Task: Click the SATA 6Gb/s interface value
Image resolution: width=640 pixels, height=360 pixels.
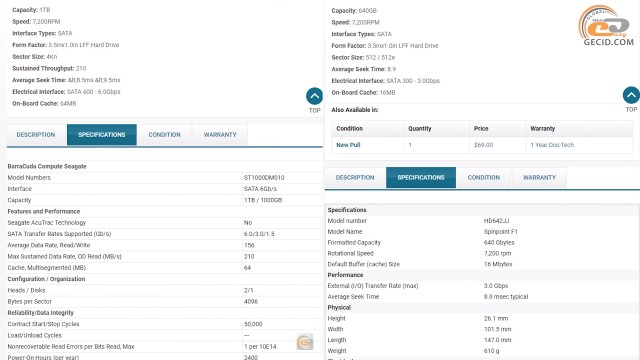Action: click(260, 189)
